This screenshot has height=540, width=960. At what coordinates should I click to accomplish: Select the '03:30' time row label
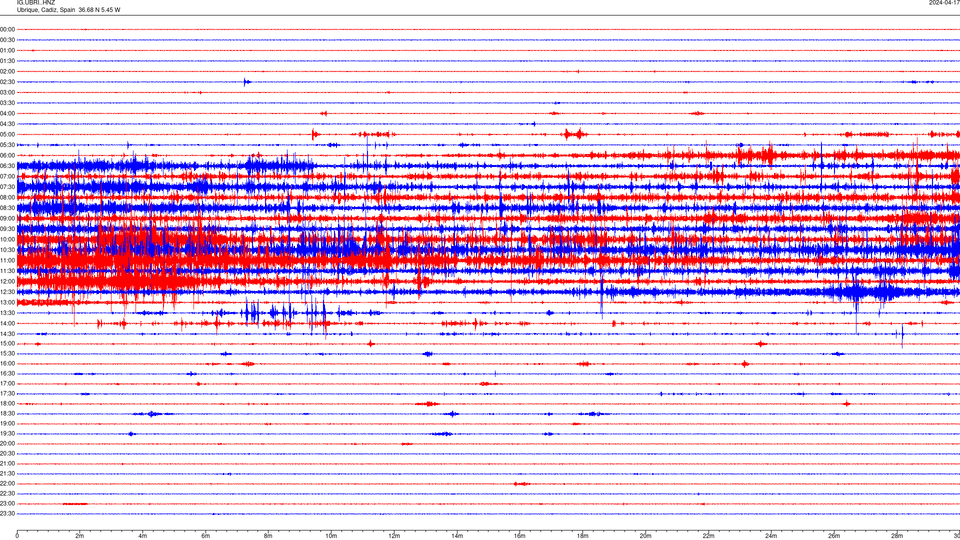[7, 103]
